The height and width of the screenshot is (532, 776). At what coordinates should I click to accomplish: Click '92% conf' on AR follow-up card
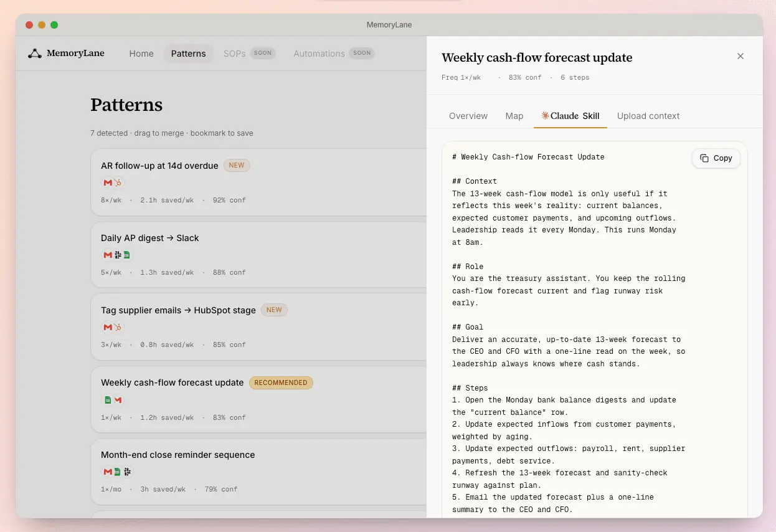click(x=229, y=201)
